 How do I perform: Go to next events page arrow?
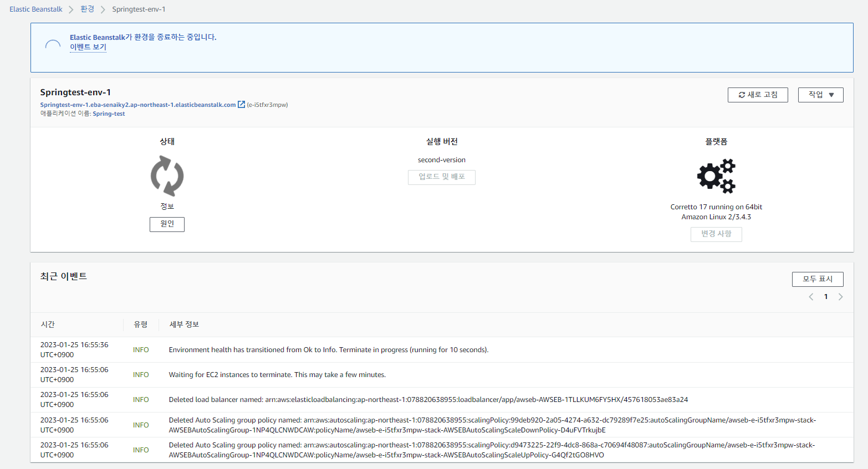pyautogui.click(x=840, y=297)
